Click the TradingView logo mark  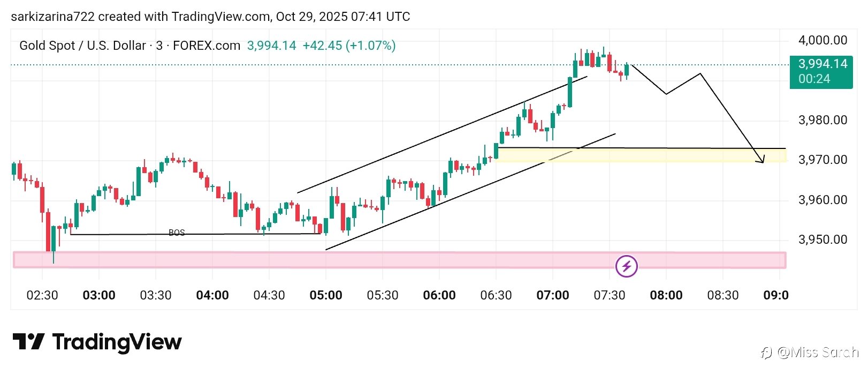28,341
